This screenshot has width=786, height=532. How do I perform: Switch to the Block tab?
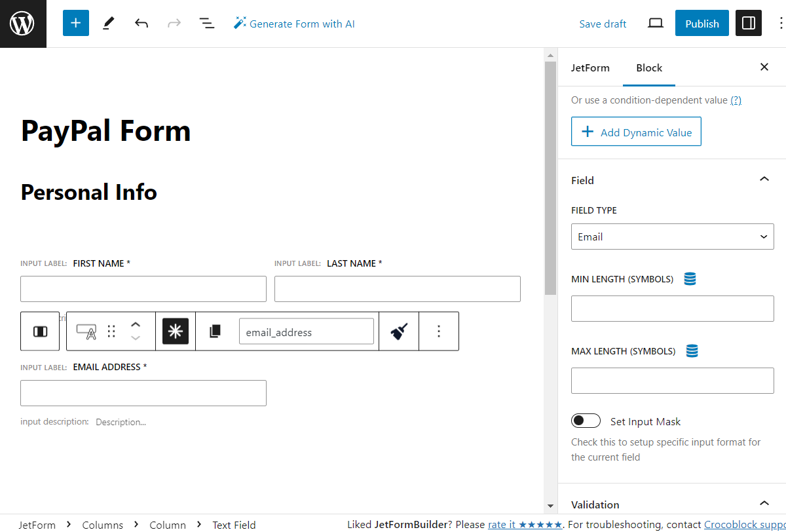click(648, 67)
